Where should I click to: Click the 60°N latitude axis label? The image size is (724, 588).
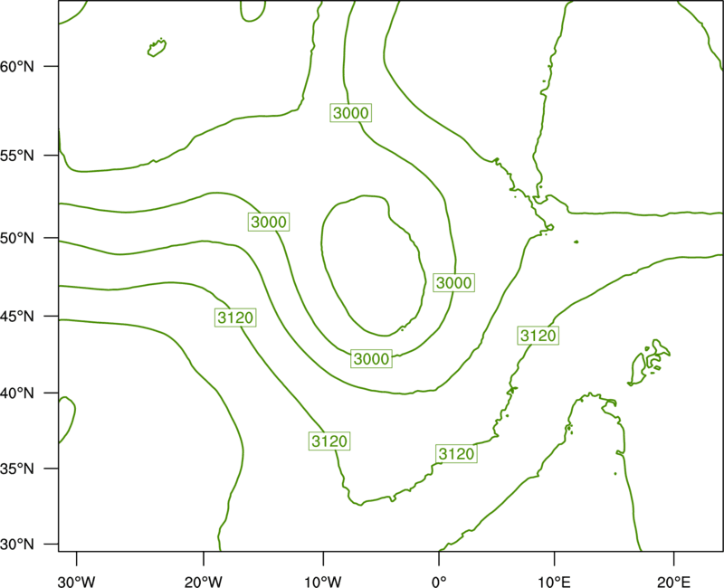point(17,66)
